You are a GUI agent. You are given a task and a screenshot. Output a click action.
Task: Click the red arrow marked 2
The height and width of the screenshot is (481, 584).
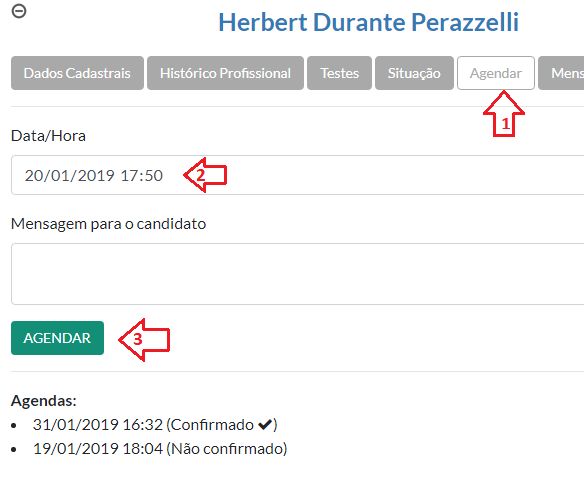(205, 175)
